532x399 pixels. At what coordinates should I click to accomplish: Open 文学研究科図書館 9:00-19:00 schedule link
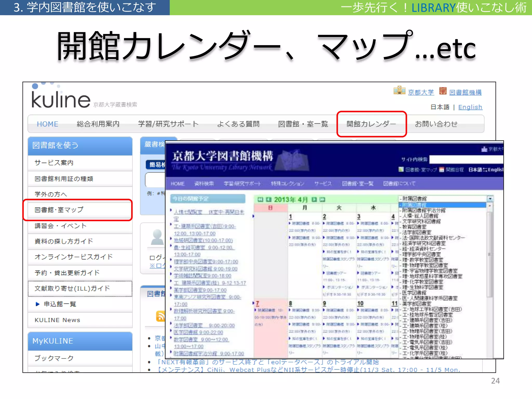click(205, 269)
